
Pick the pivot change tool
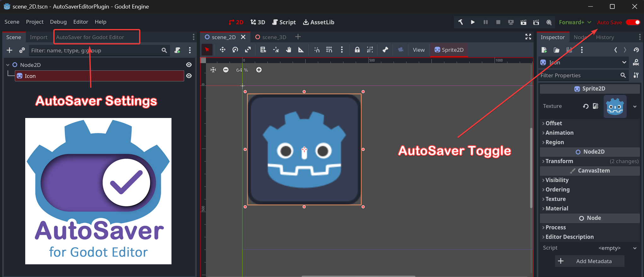click(276, 50)
